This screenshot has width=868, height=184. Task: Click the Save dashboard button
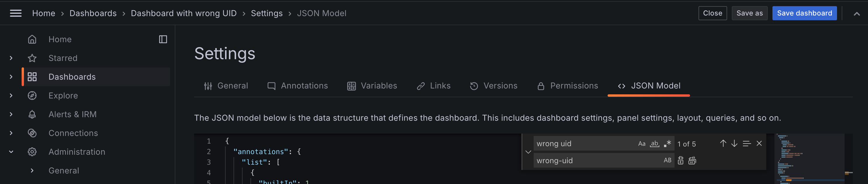point(804,13)
